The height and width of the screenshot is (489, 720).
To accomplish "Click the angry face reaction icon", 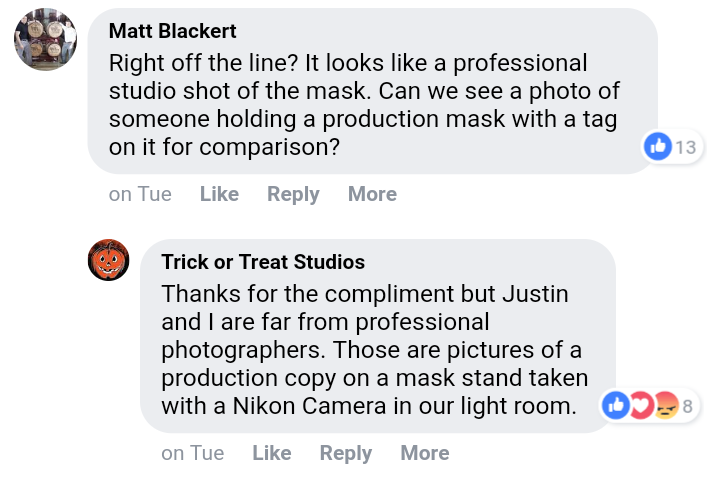I will click(x=666, y=405).
